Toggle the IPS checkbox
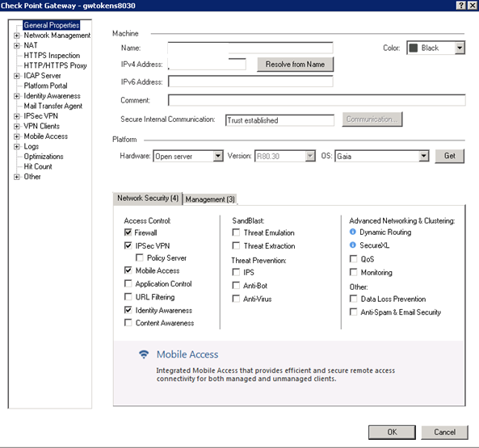The width and height of the screenshot is (479, 448). tap(236, 272)
